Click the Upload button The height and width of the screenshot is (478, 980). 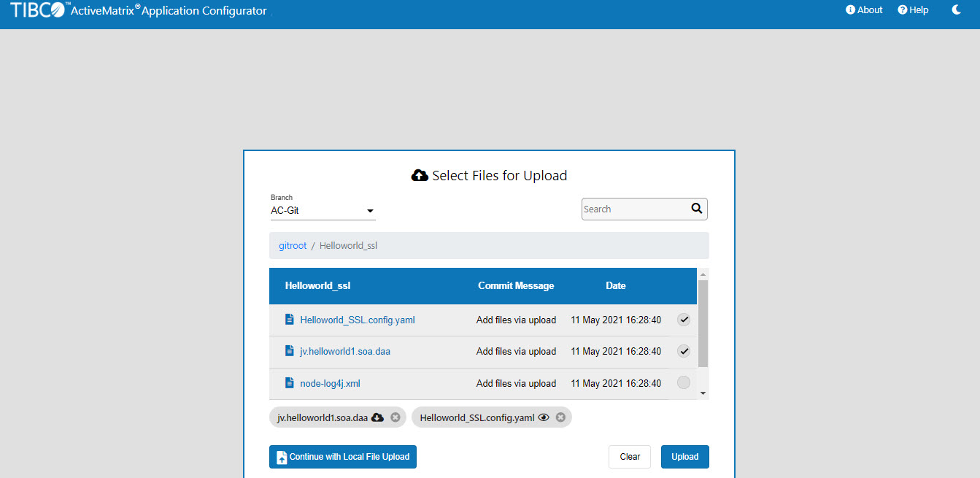(684, 457)
